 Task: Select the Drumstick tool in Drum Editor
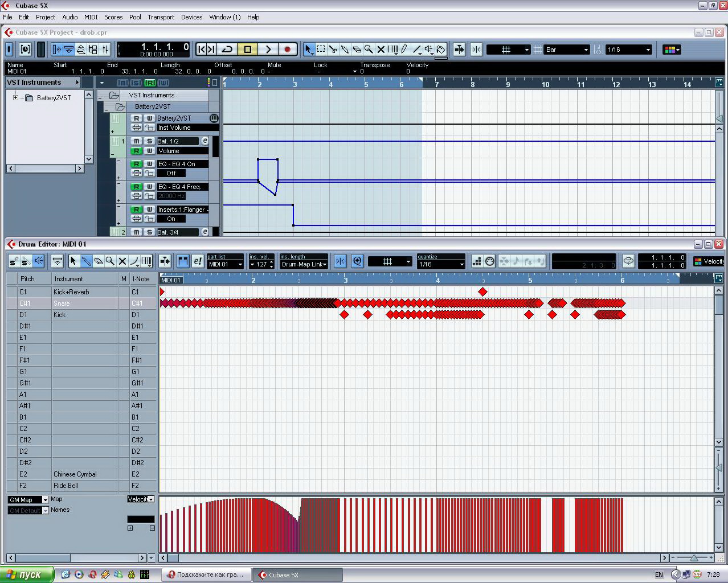click(86, 261)
